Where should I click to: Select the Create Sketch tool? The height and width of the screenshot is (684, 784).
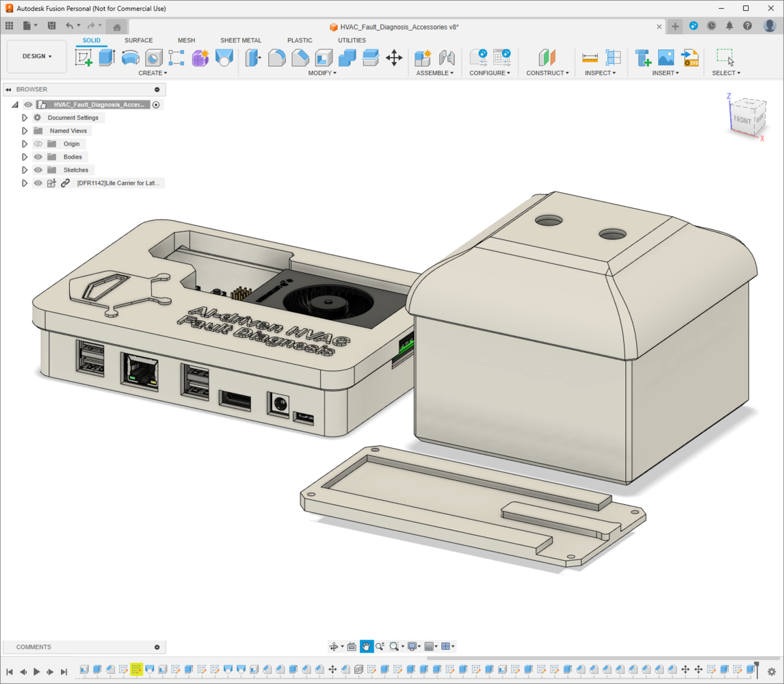pos(83,57)
